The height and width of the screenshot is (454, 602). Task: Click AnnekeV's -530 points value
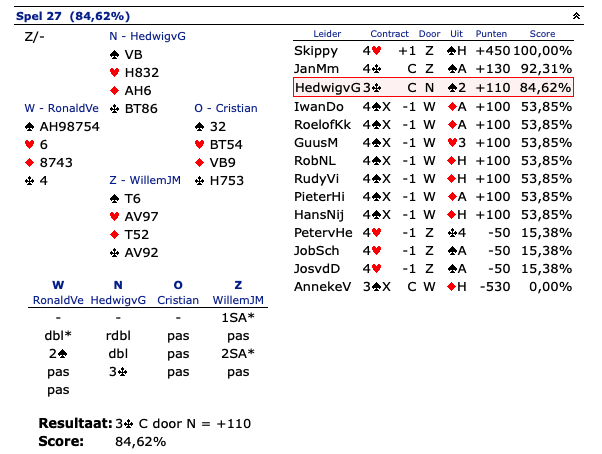click(x=495, y=287)
